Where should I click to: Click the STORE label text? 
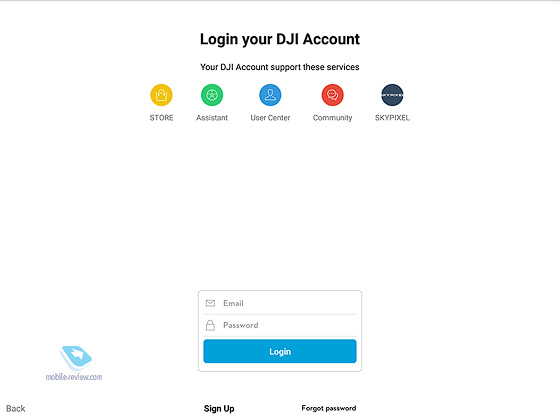[161, 118]
